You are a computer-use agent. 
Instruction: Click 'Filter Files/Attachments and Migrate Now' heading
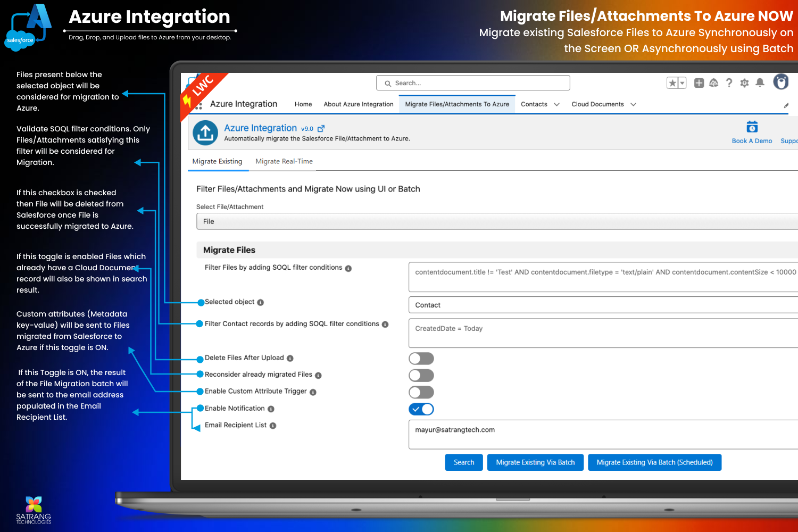[x=308, y=189]
